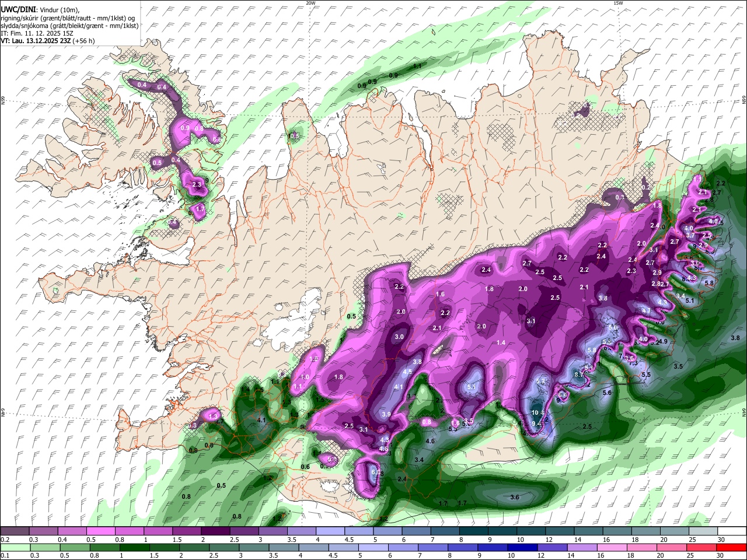Screen dimensions: 747x560
Task: Select the bright pink 0.5–0.8 snow legend swatch
Action: [100, 531]
